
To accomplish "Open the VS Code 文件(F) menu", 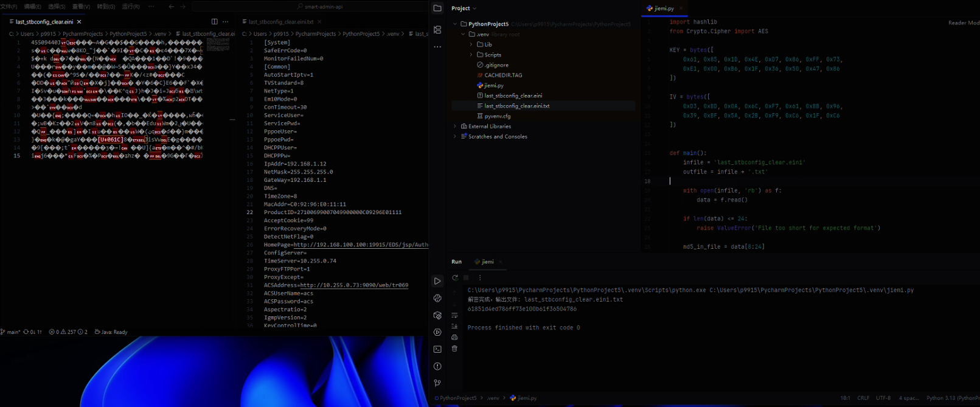I will click(x=9, y=7).
